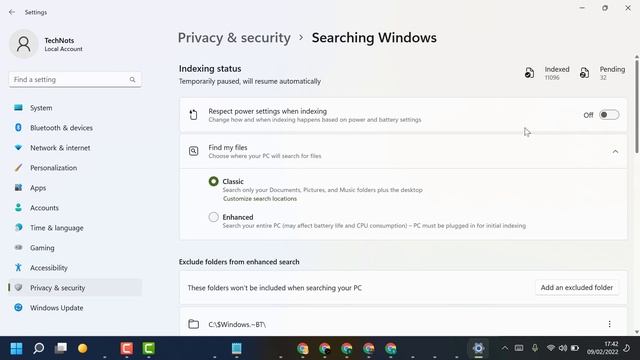Click the Indexed files count icon
640x360 pixels.
(529, 73)
